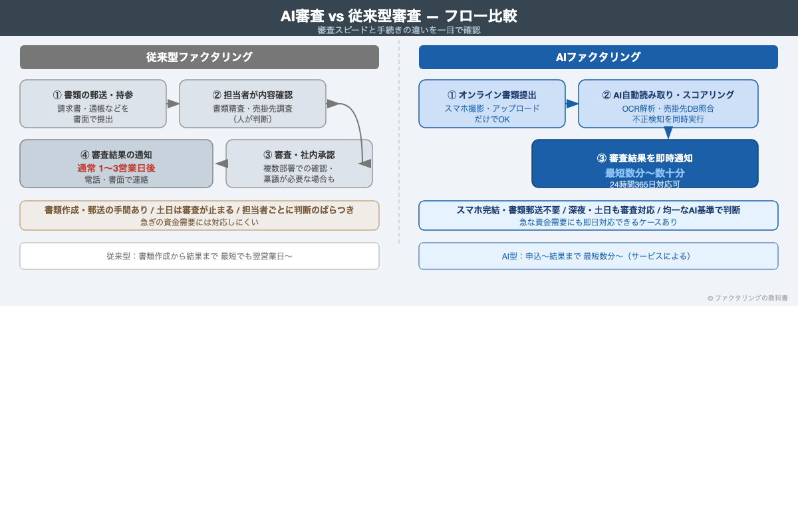Image resolution: width=798 pixels, height=532 pixels.
Task: Click the ④ 審査結果の通知 step box
Action: coord(116,164)
